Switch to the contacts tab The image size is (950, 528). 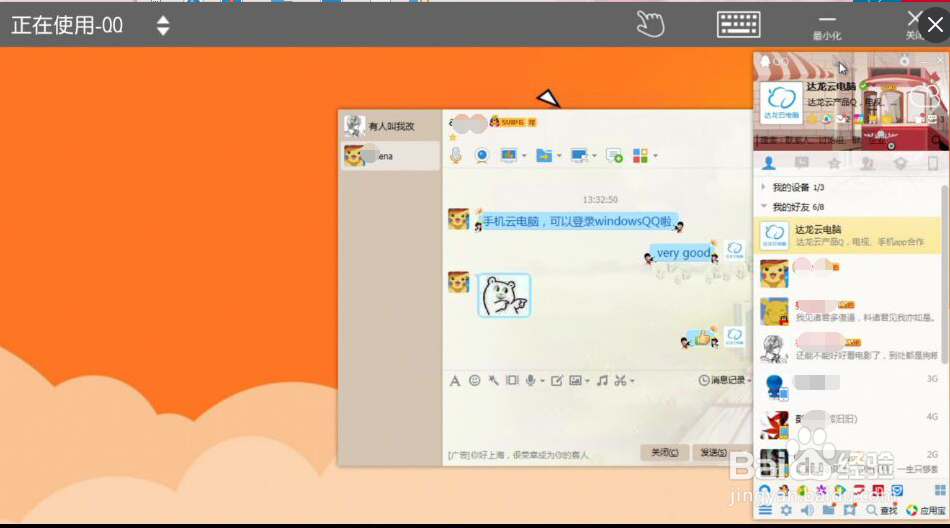coord(769,163)
